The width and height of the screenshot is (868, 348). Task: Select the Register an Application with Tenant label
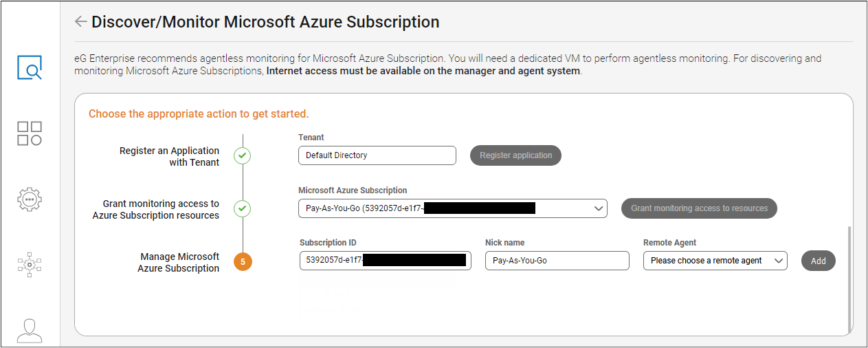169,156
